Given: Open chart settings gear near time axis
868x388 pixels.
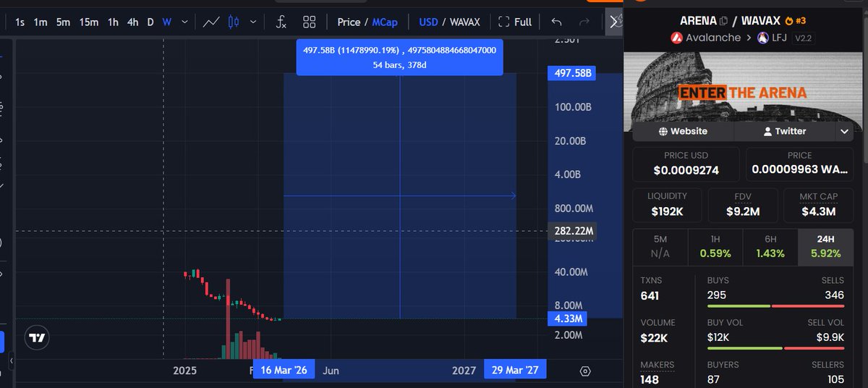Looking at the screenshot, I should pos(585,371).
